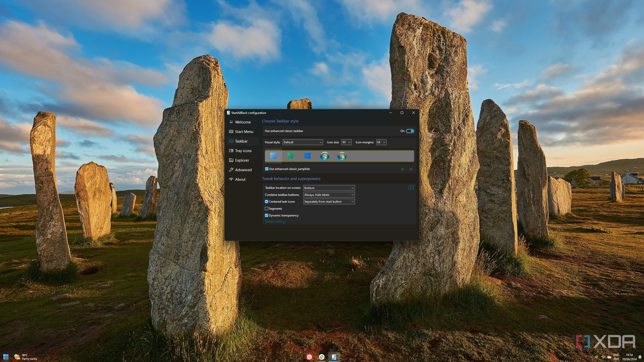
Task: Choose the green clover start button icon
Action: (x=290, y=156)
